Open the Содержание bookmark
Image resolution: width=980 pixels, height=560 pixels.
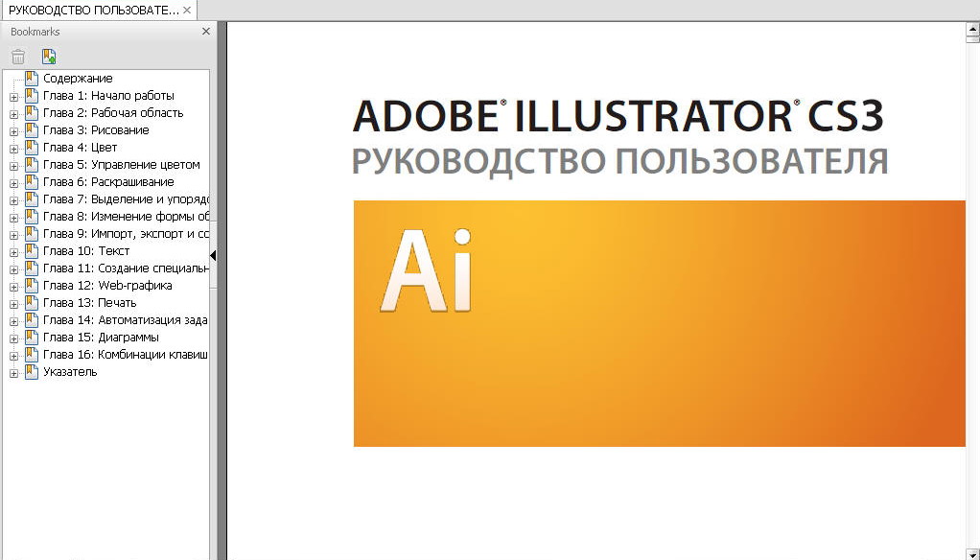pyautogui.click(x=78, y=78)
